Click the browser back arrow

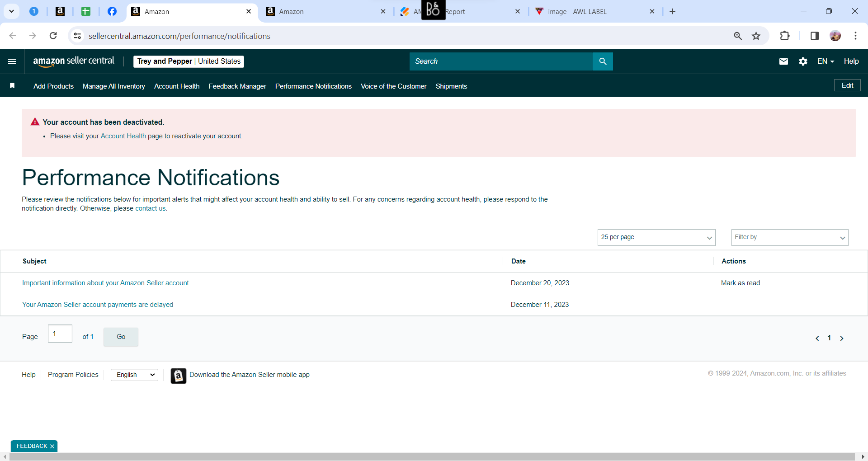coord(13,36)
